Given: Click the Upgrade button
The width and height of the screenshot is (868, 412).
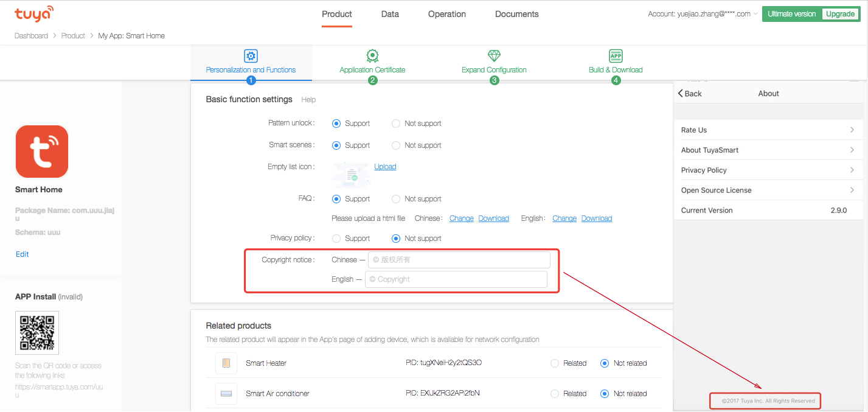Looking at the screenshot, I should pos(841,14).
